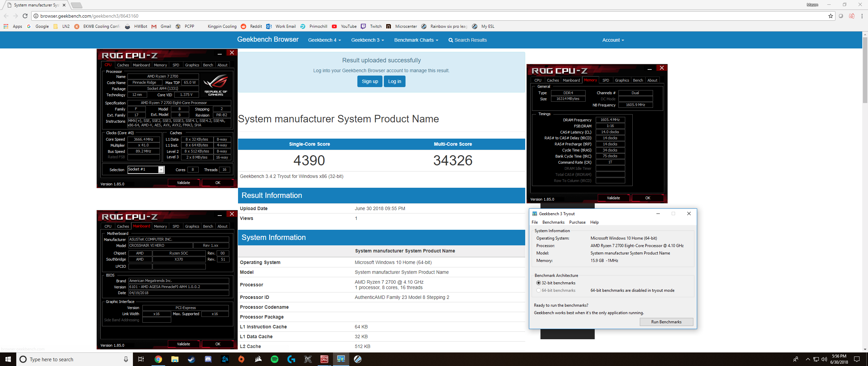Open Graphics tab in Mainboard CPU-Z window
The width and height of the screenshot is (868, 366).
[192, 226]
